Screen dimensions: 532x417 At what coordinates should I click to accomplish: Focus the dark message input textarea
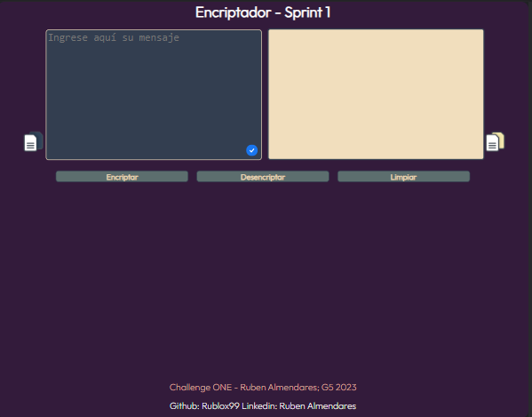(154, 94)
